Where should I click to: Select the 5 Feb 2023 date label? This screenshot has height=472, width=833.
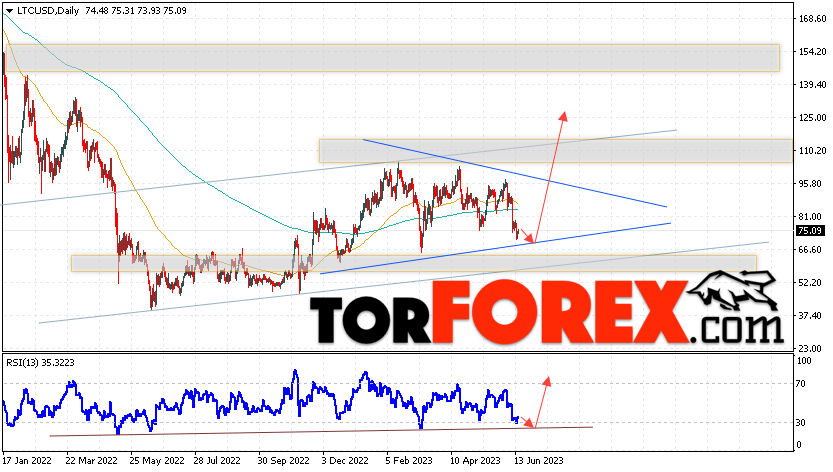tap(409, 460)
